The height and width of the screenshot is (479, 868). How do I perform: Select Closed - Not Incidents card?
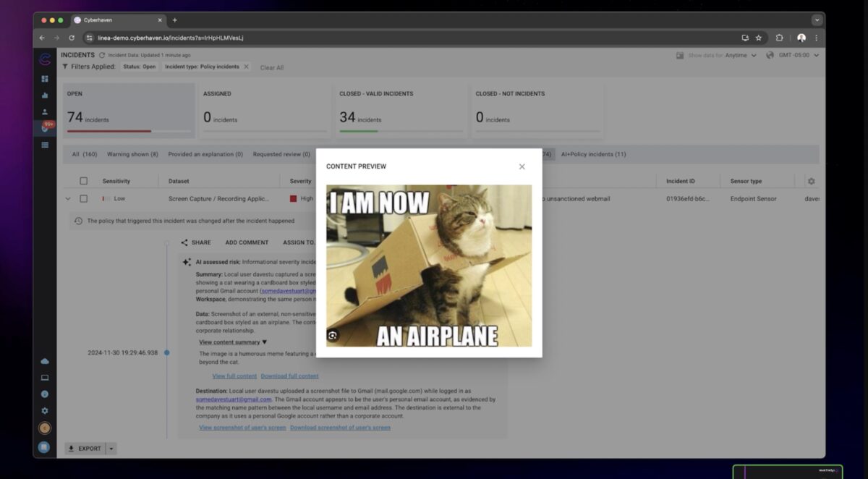(x=537, y=110)
